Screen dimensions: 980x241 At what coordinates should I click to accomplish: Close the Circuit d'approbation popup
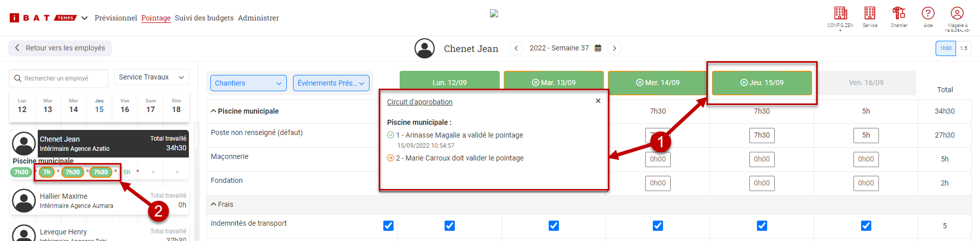598,101
